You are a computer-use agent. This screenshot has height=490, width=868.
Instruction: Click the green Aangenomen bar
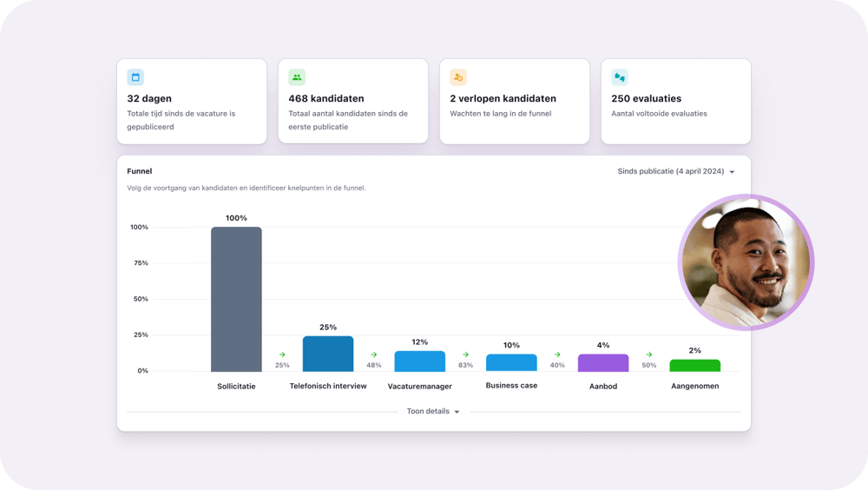tap(694, 366)
